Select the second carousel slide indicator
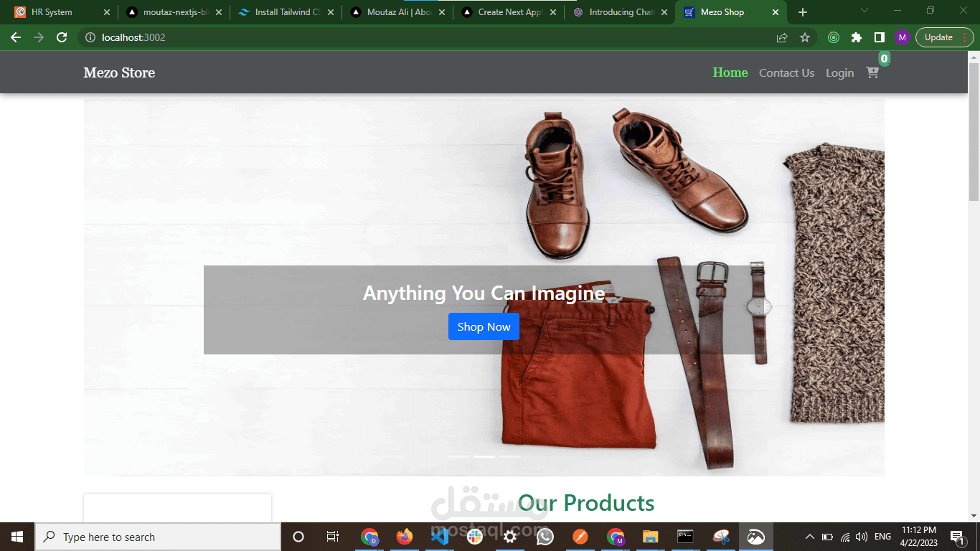980x551 pixels. (484, 456)
